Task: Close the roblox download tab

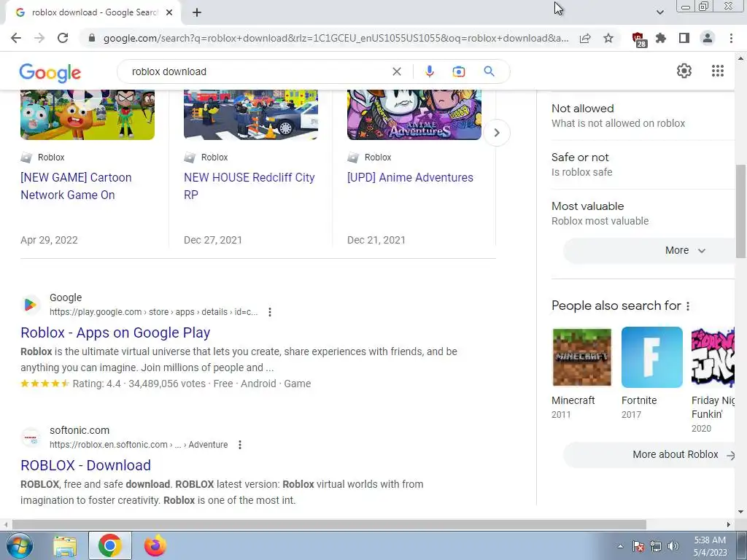Action: point(169,12)
